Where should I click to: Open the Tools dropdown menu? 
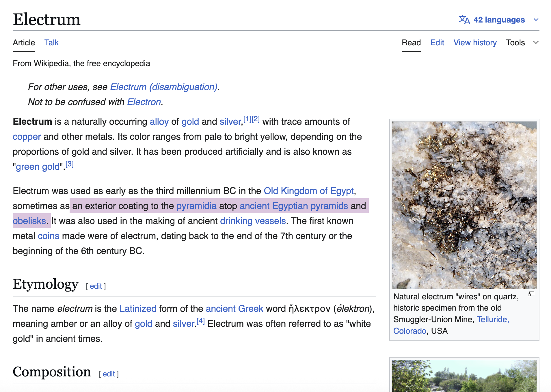pyautogui.click(x=522, y=43)
